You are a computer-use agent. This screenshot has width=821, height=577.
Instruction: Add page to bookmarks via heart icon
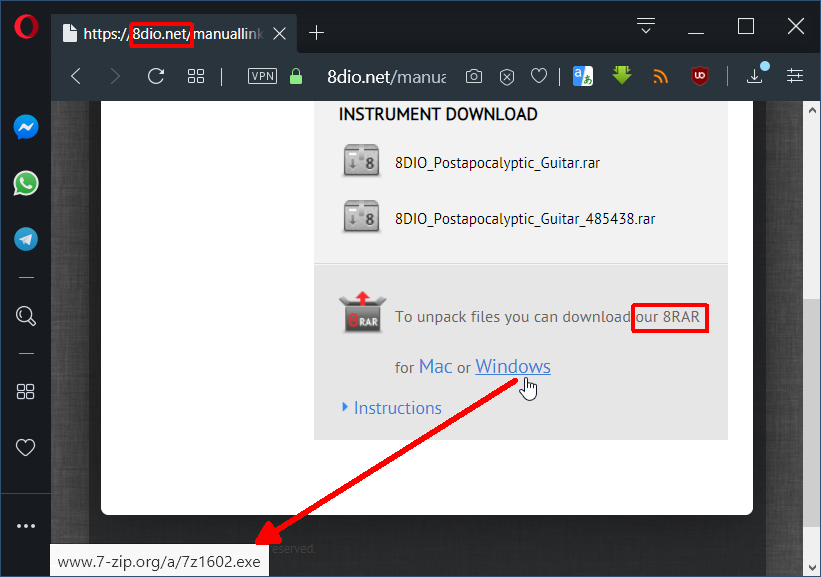[539, 76]
